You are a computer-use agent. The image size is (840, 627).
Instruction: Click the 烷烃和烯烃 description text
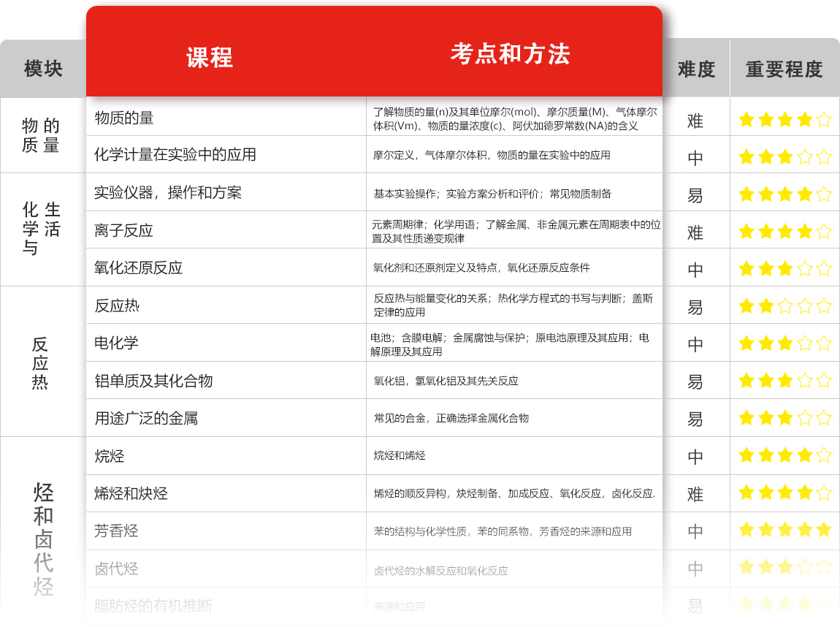[400, 455]
